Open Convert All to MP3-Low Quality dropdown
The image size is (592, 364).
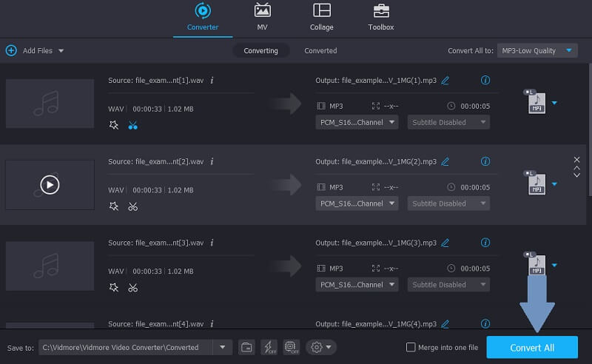(537, 50)
